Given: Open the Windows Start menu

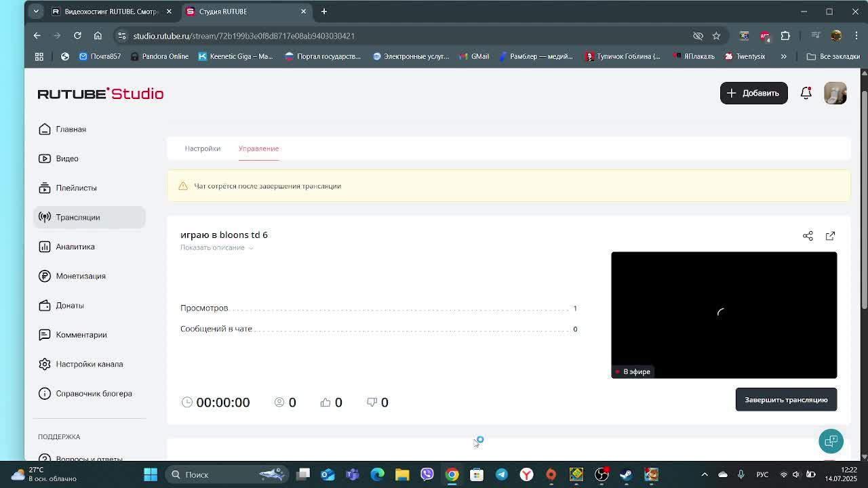Looking at the screenshot, I should (x=151, y=474).
